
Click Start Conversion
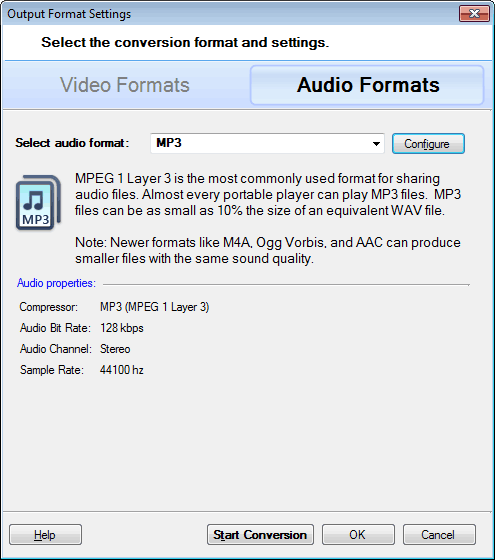coord(260,535)
